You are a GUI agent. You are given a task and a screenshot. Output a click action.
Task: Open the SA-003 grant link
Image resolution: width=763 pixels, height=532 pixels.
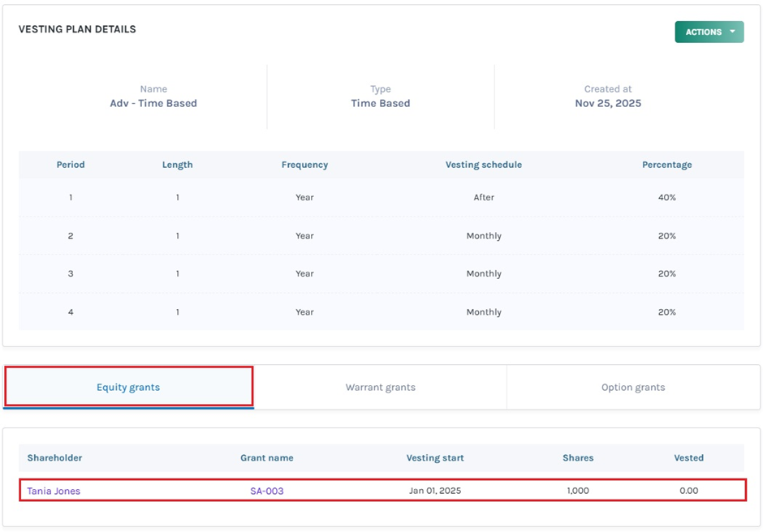coord(267,491)
